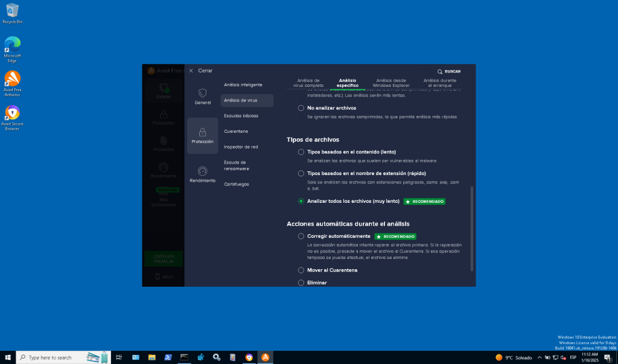Click the magnifier icon next to BUSCAR
Image resolution: width=618 pixels, height=364 pixels.
pyautogui.click(x=440, y=72)
